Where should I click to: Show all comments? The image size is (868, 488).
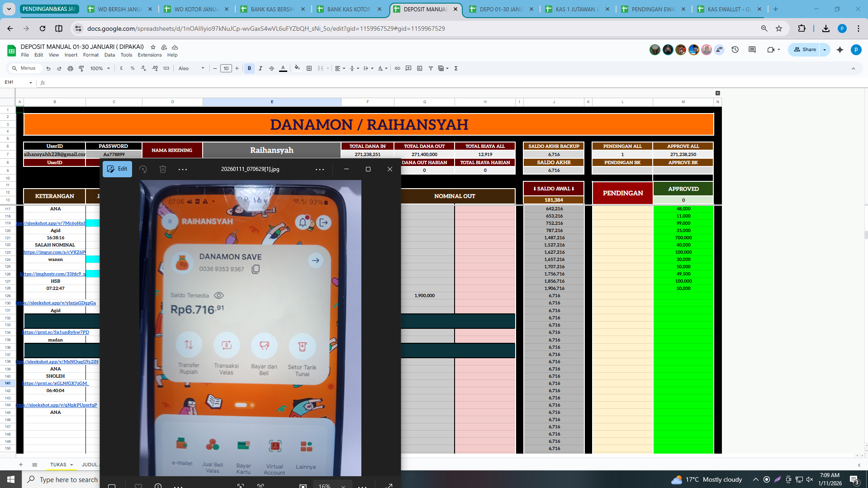click(752, 50)
